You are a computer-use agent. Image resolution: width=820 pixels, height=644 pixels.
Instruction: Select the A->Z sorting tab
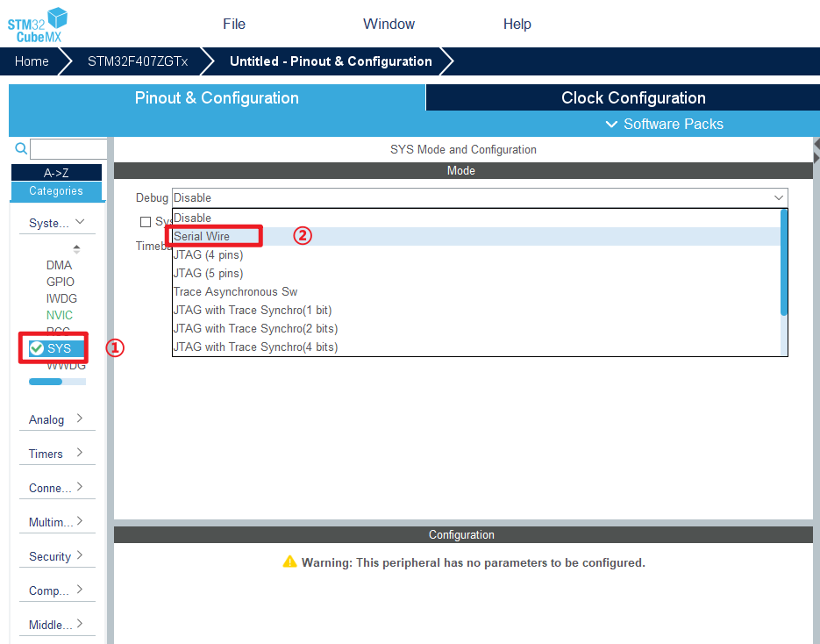tap(56, 173)
